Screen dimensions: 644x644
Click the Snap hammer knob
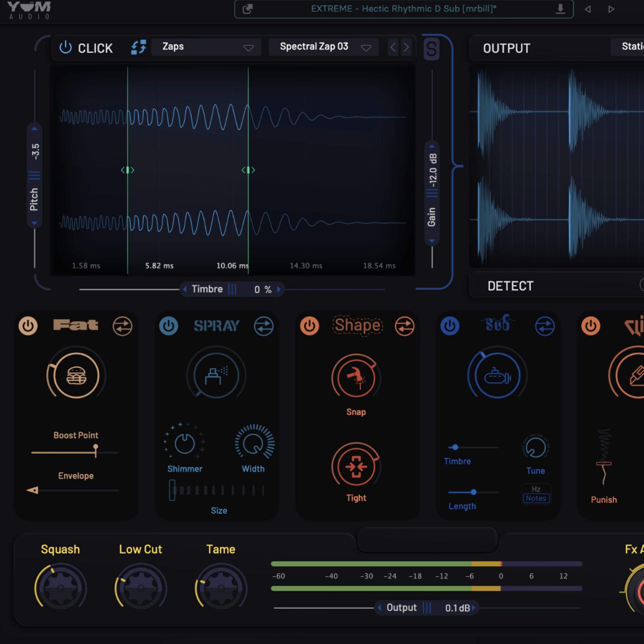coord(356,377)
